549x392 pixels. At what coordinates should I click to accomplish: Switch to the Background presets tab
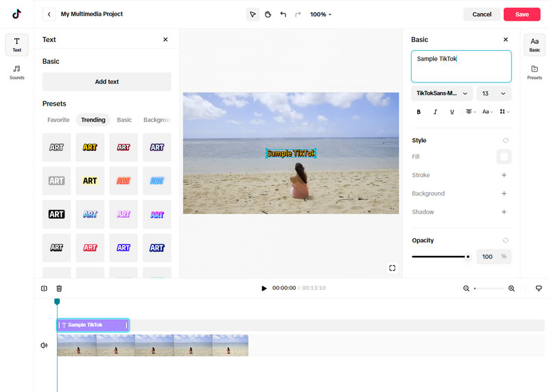(156, 120)
